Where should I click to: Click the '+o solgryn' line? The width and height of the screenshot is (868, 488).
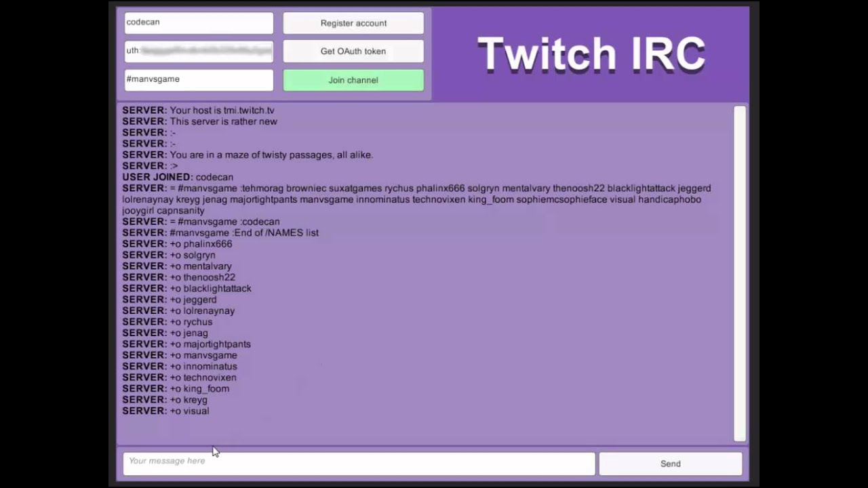[x=169, y=255]
